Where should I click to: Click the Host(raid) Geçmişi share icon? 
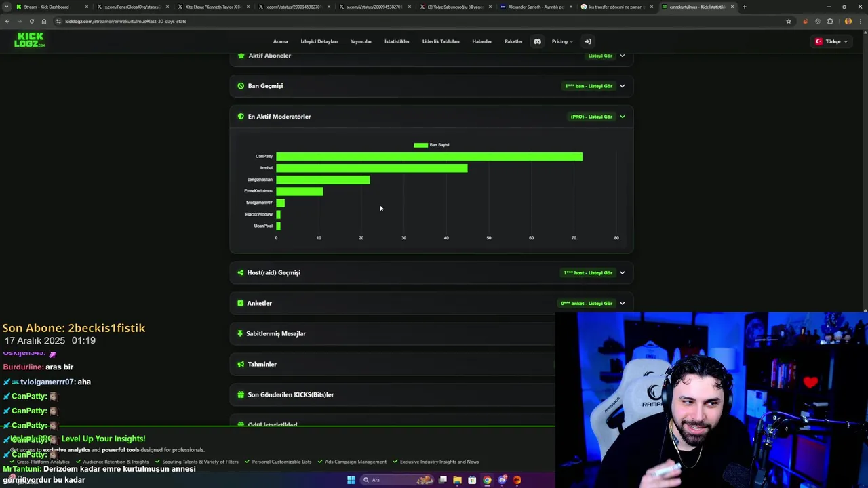(x=241, y=272)
